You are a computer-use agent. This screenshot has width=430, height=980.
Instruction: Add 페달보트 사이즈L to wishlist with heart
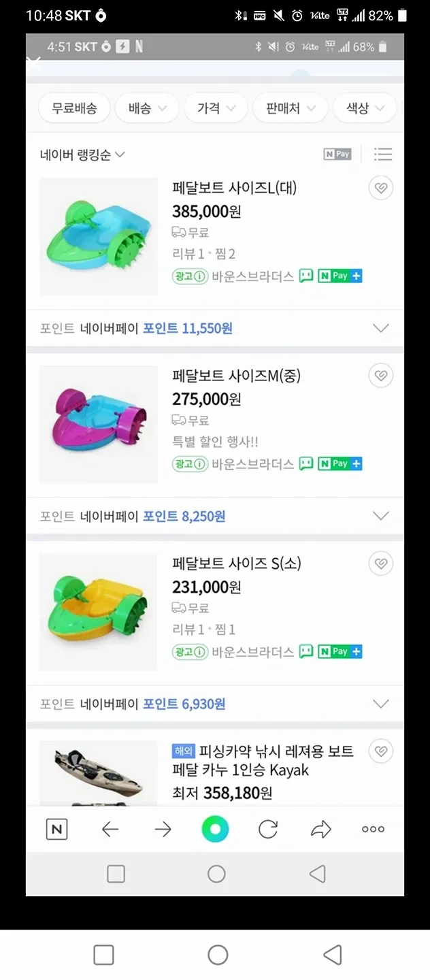[380, 188]
